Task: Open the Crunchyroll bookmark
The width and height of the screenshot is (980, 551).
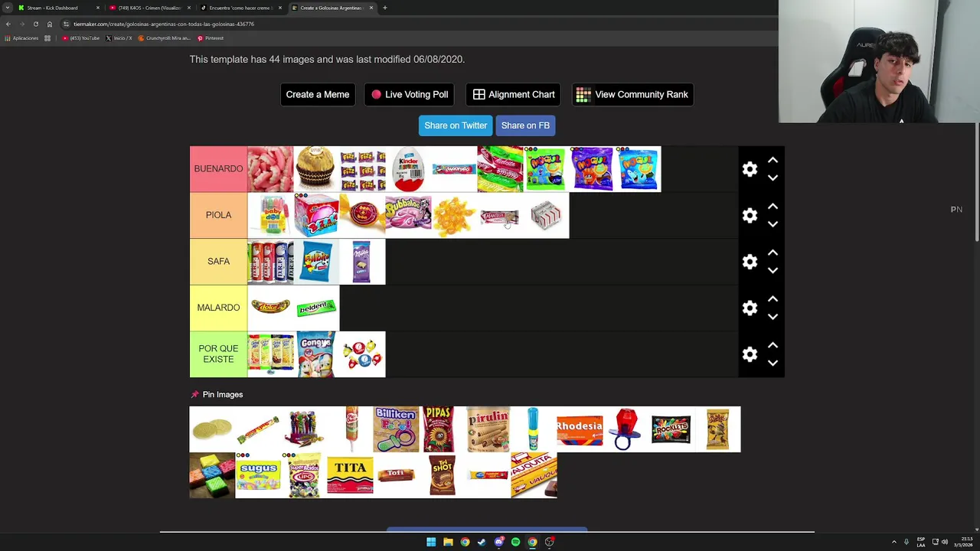Action: [x=165, y=38]
